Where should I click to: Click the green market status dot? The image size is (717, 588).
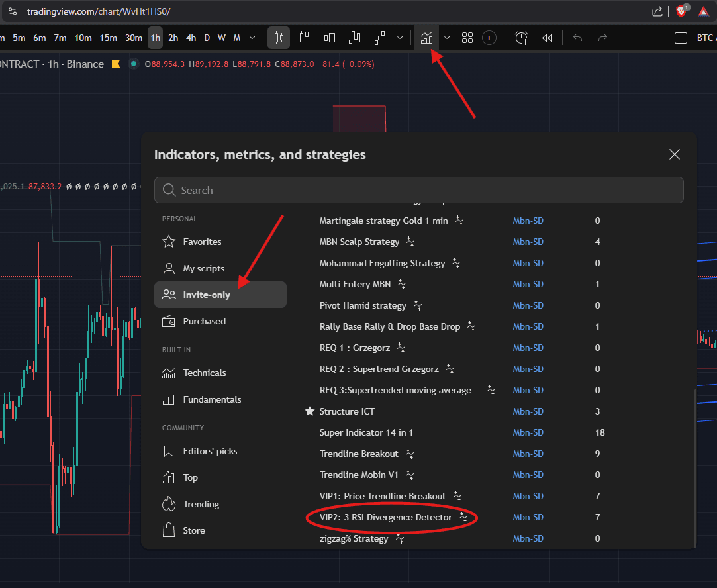point(134,64)
